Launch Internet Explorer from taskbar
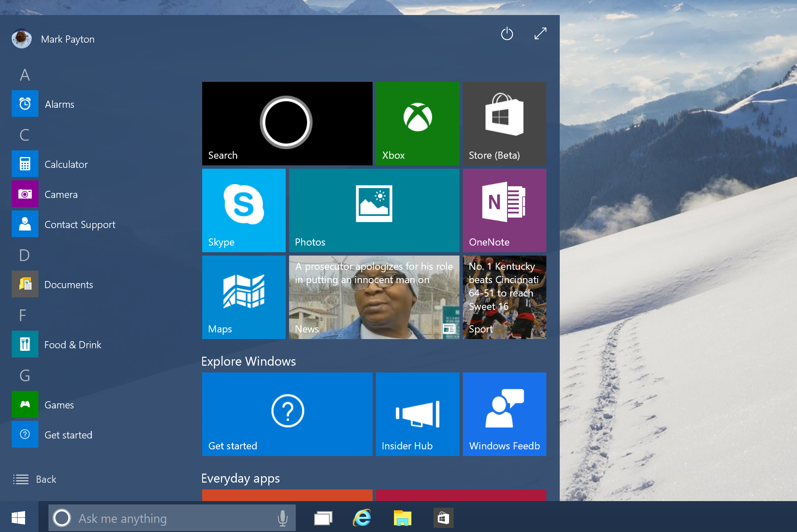This screenshot has width=797, height=532. pyautogui.click(x=362, y=518)
